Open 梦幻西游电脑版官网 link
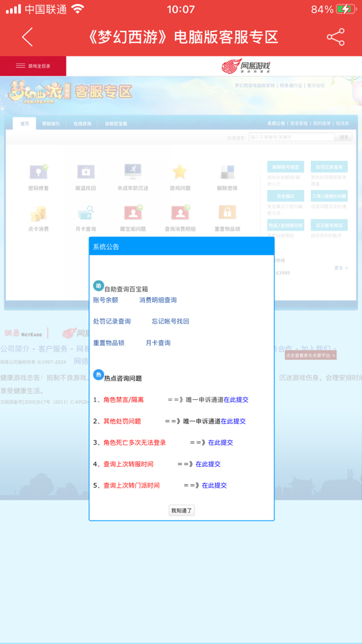362x644 pixels. pos(255,85)
